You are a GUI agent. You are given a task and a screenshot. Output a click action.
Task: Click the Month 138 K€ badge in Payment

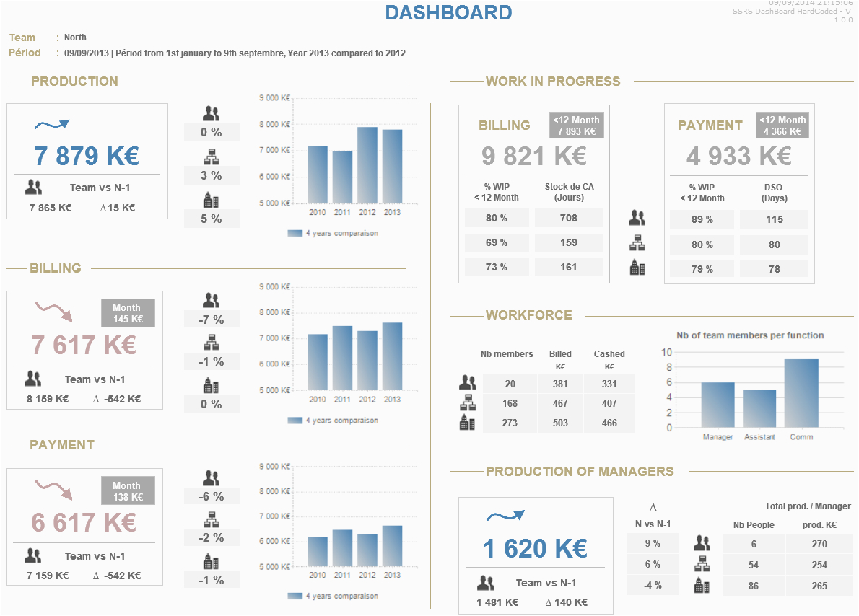pos(127,491)
